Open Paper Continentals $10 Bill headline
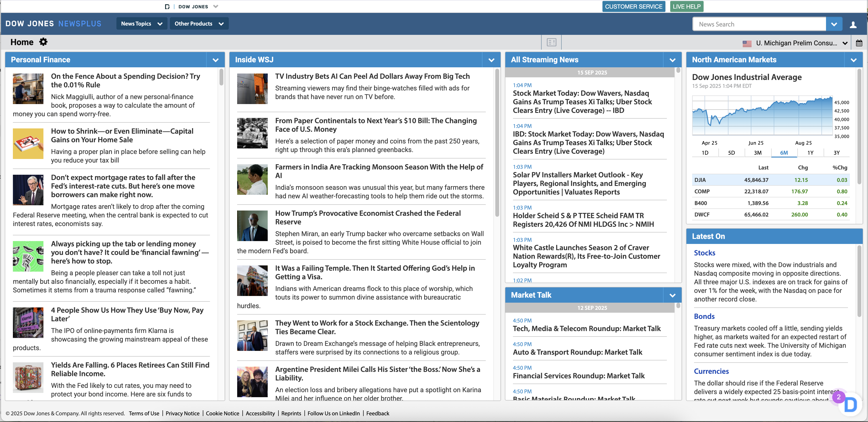The width and height of the screenshot is (868, 422). tap(376, 125)
